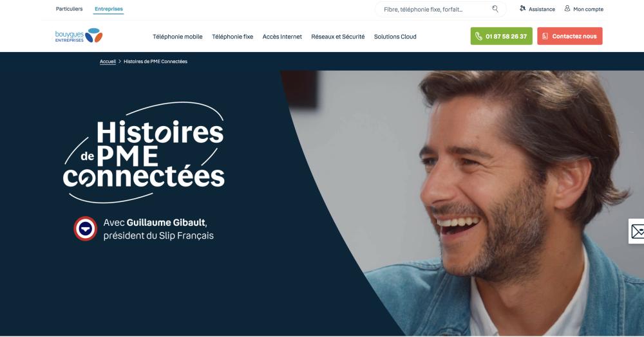Select the Entreprises tab
This screenshot has height=337, width=644.
click(108, 9)
